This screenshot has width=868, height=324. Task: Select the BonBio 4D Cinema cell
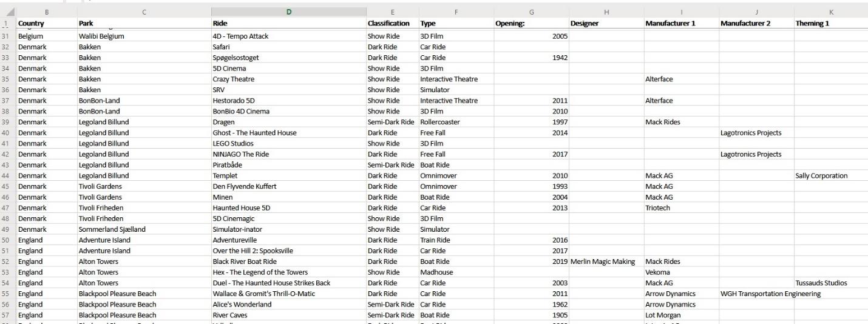289,112
